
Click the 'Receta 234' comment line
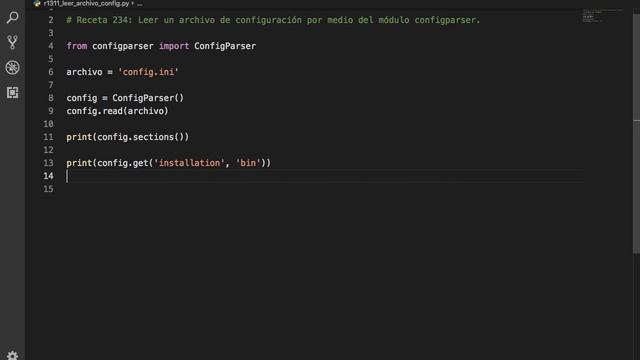point(273,20)
